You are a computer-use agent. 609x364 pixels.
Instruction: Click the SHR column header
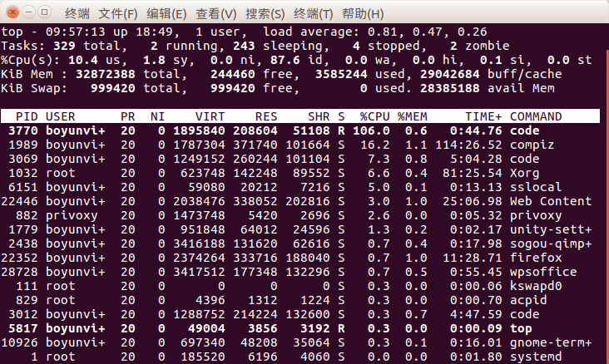(x=319, y=116)
